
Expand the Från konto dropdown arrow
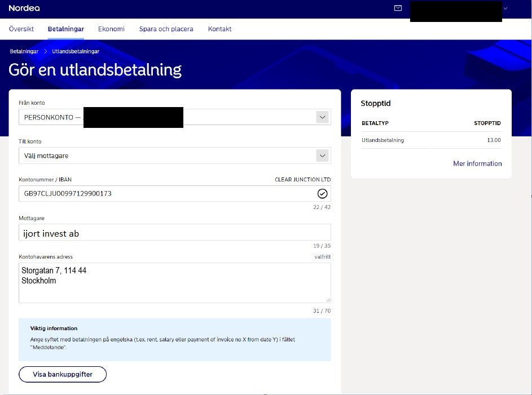(322, 117)
